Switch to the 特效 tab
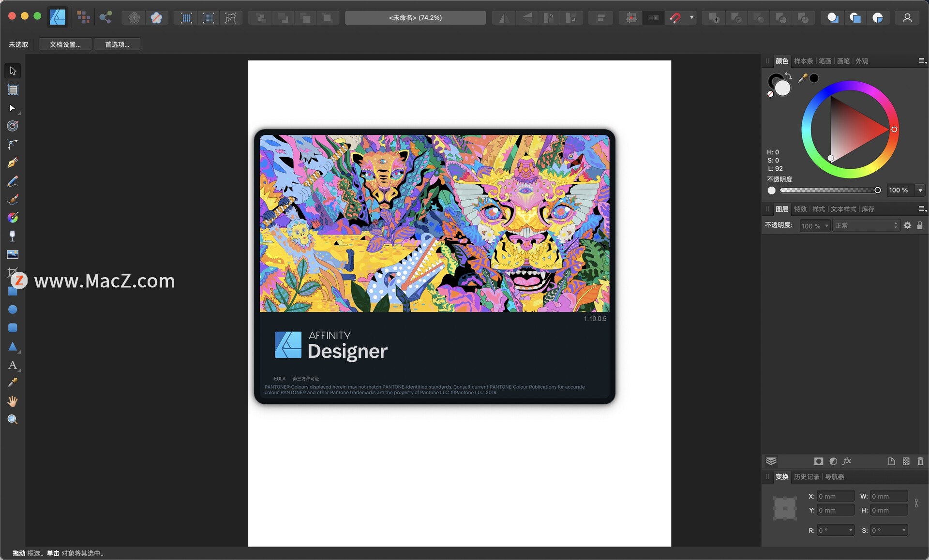This screenshot has width=929, height=560. [800, 209]
